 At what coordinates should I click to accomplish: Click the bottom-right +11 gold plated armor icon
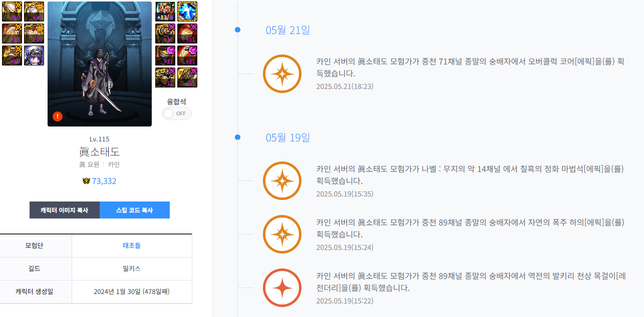point(187,77)
